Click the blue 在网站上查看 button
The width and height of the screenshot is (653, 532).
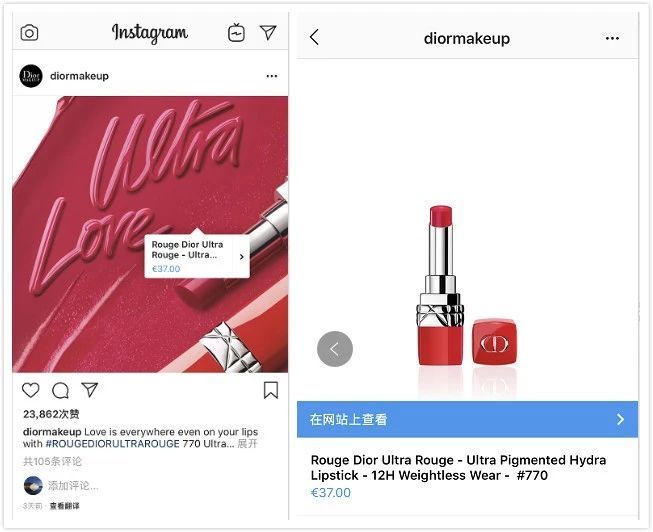[x=467, y=420]
